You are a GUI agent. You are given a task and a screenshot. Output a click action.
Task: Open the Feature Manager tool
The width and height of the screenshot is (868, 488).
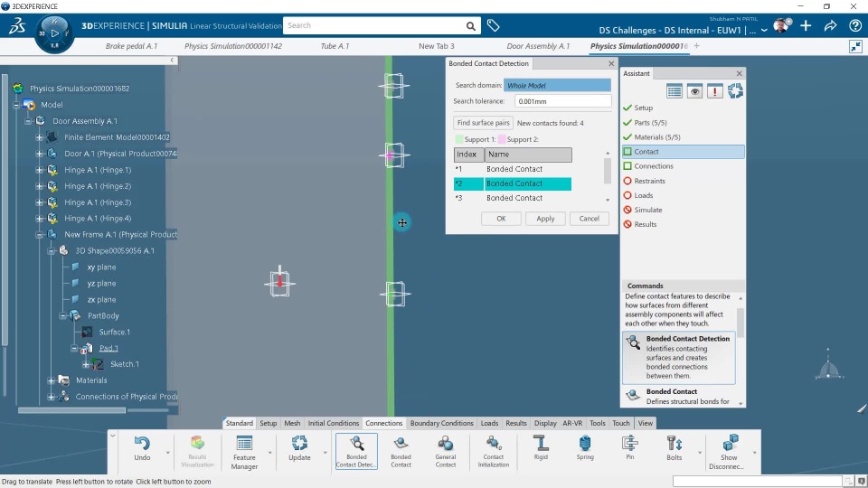(244, 444)
